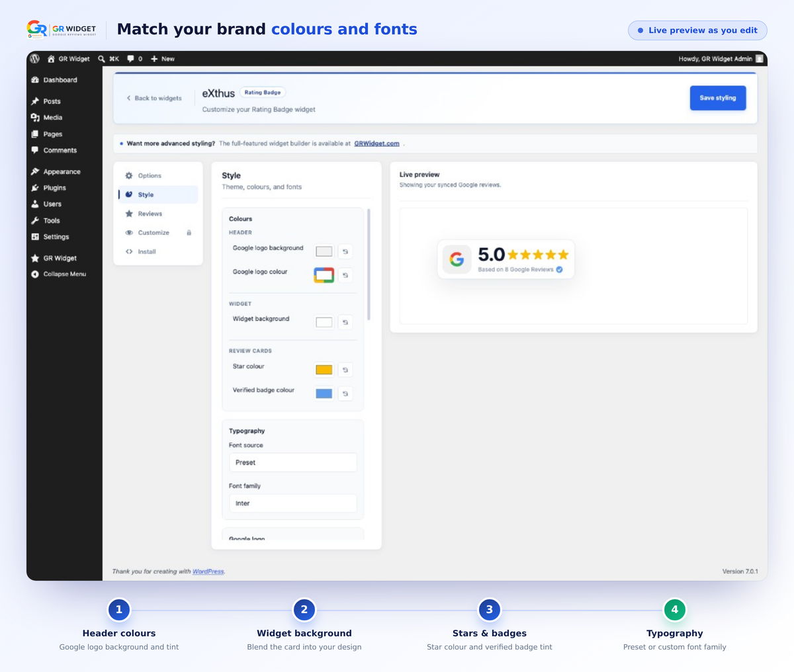Click the Dashboard gauge icon
Viewport: 794px width, 672px height.
[x=35, y=80]
